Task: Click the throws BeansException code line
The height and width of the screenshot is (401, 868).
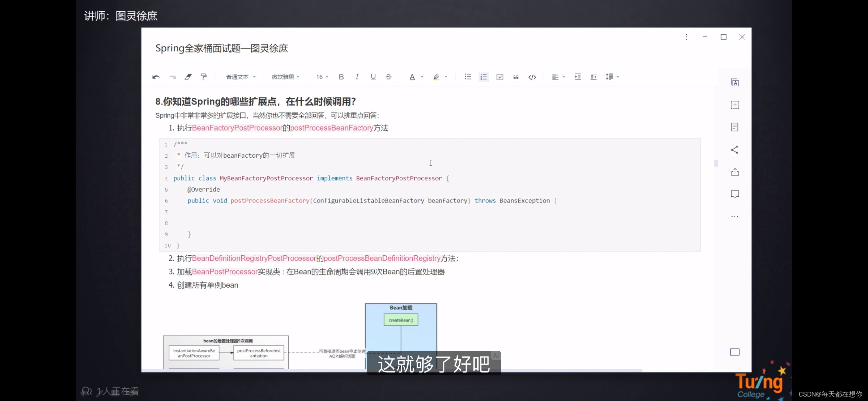Action: click(x=372, y=201)
